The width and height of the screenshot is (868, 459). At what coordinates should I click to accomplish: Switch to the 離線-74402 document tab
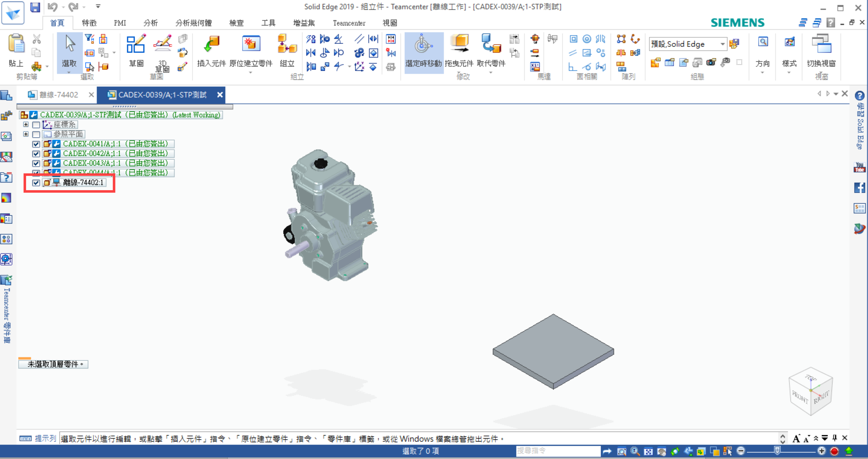click(x=59, y=95)
